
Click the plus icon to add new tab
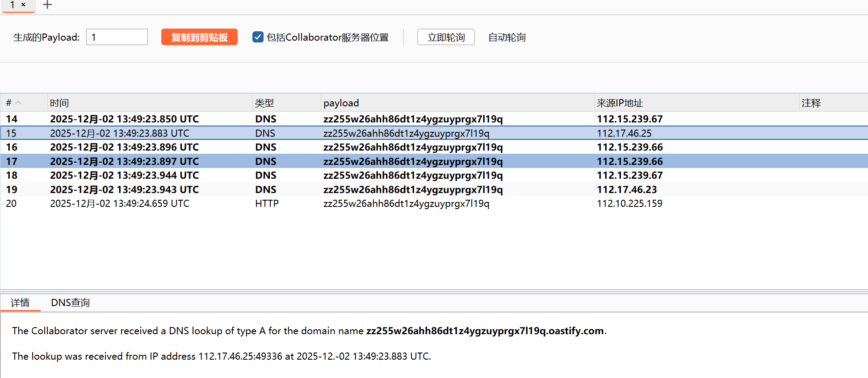coord(47,5)
